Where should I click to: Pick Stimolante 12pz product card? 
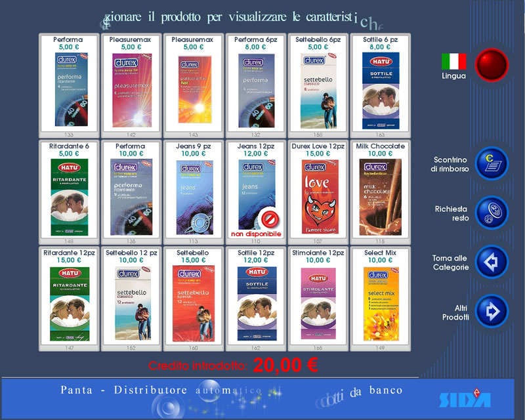[318, 299]
